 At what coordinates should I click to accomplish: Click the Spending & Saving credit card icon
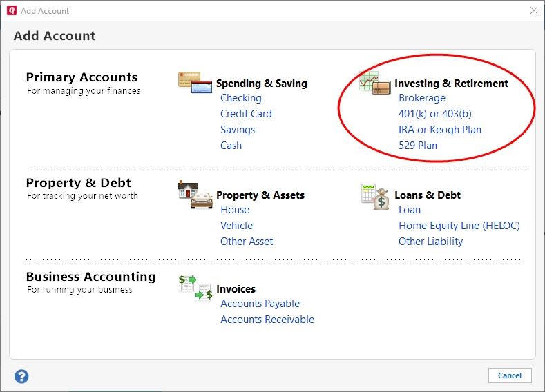(x=194, y=83)
